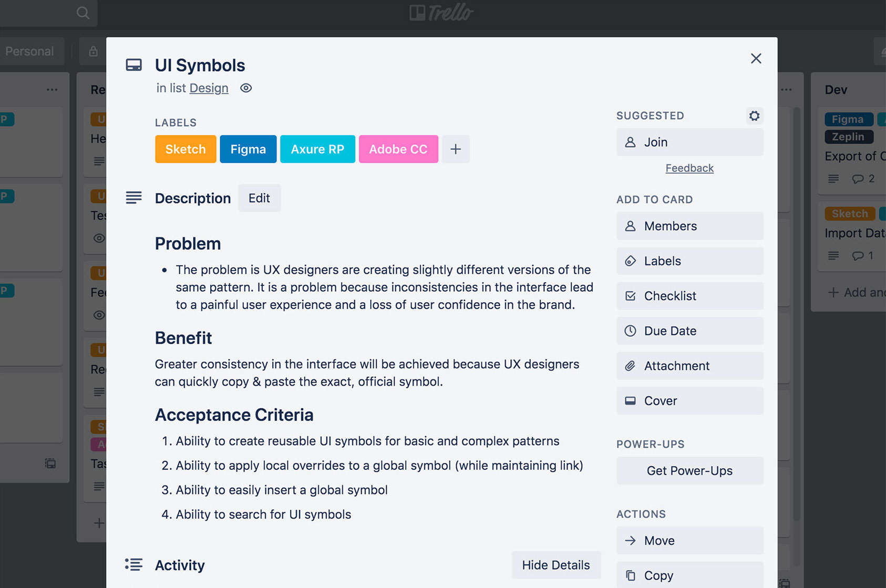This screenshot has width=886, height=588.
Task: Click the Trello logo in the header
Action: click(441, 13)
